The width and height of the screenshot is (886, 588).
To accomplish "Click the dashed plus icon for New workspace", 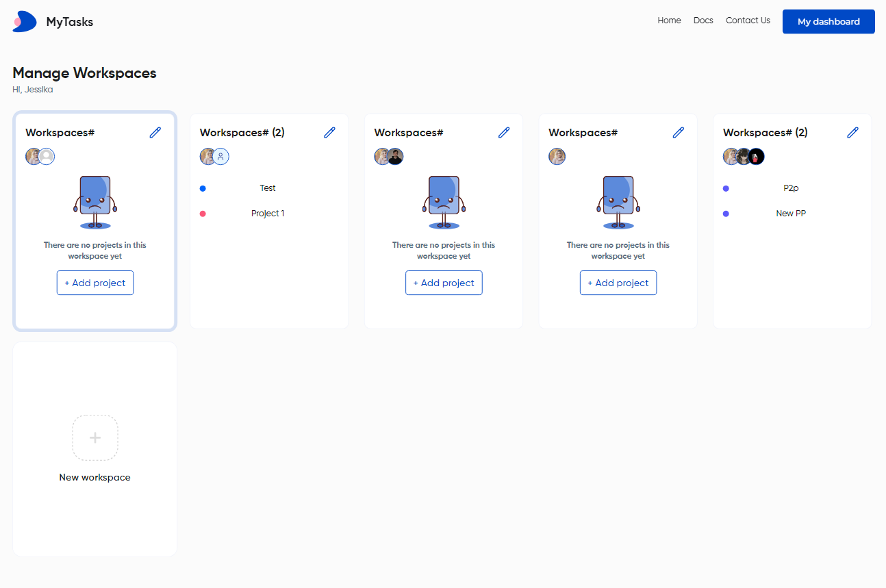I will (x=95, y=437).
